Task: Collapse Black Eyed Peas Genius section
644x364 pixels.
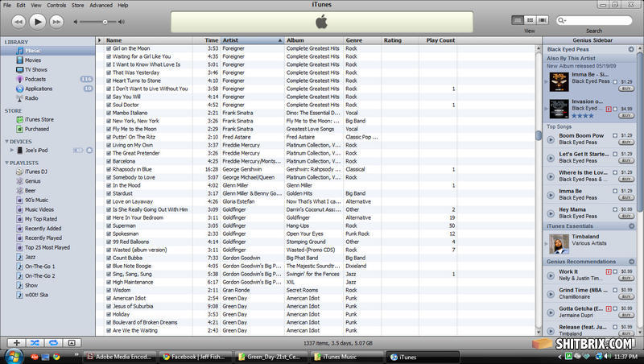Action: [x=631, y=49]
